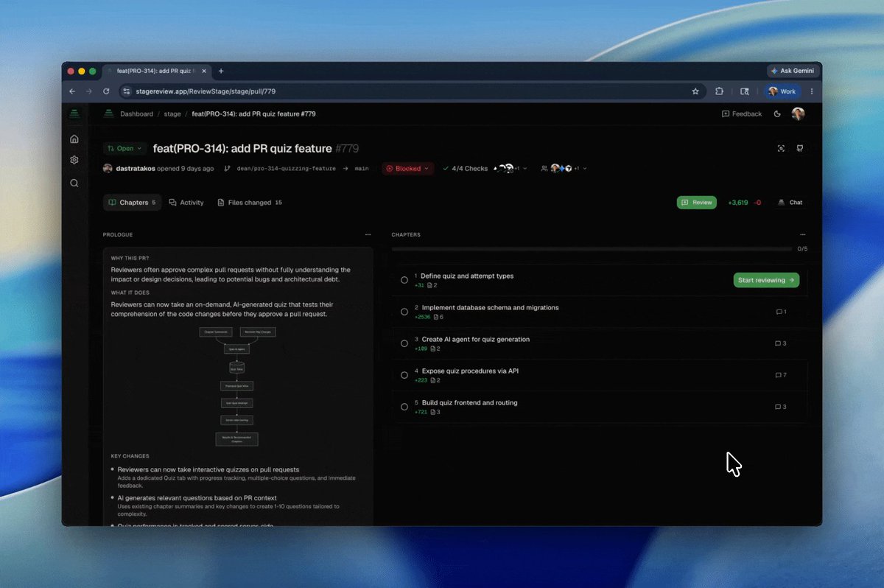Switch to the Files changed tab
Viewport: 884px width, 588px height.
pos(250,203)
